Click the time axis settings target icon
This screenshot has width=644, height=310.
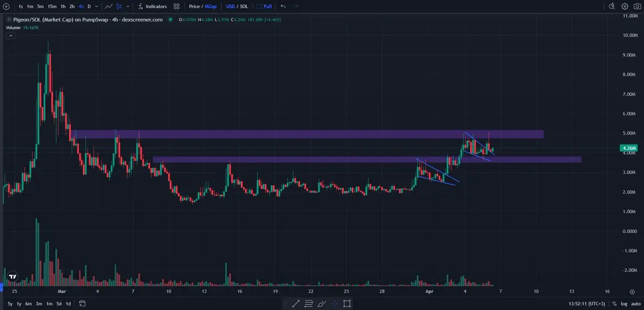coord(632,292)
